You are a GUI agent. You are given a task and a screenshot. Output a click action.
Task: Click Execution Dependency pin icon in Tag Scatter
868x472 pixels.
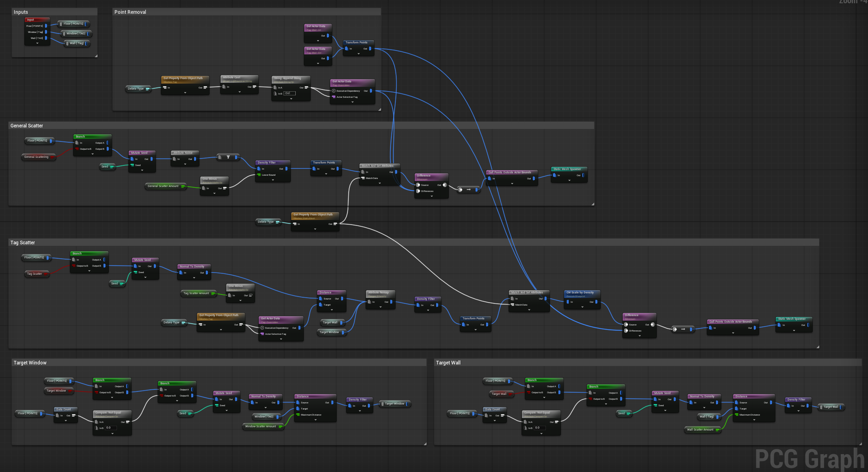(262, 328)
